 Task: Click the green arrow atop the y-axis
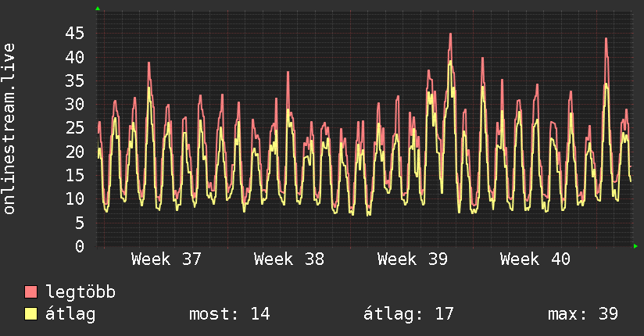coord(98,9)
